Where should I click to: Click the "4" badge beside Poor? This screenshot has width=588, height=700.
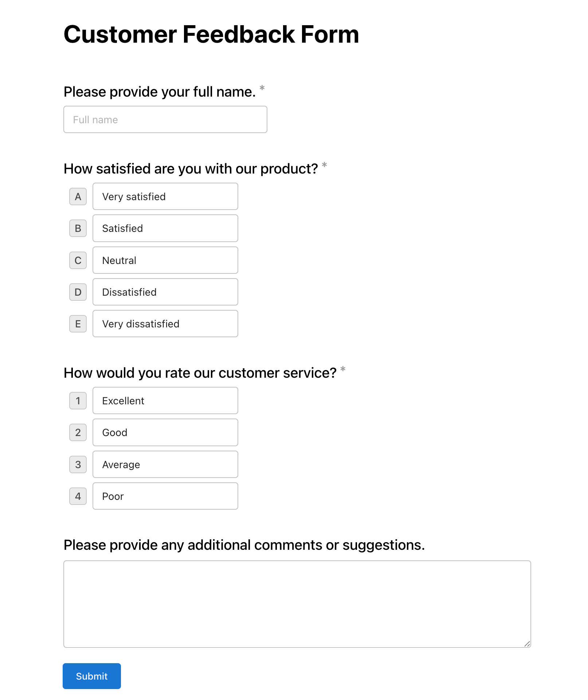click(x=78, y=496)
